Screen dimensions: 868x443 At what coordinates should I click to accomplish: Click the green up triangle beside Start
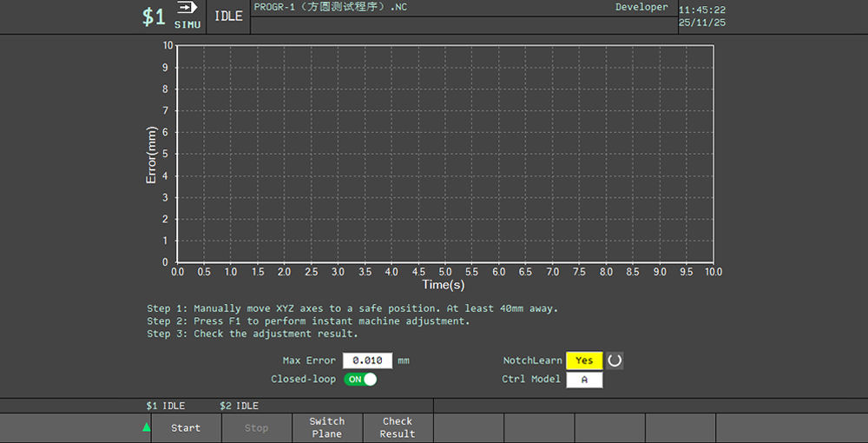coord(146,427)
